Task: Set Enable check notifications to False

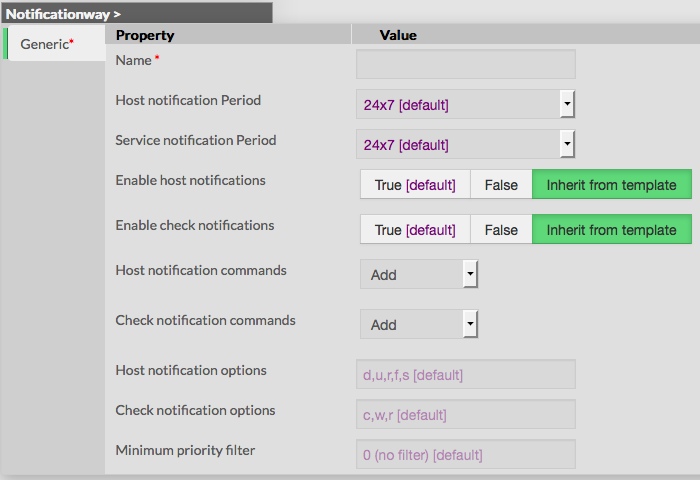Action: click(501, 230)
